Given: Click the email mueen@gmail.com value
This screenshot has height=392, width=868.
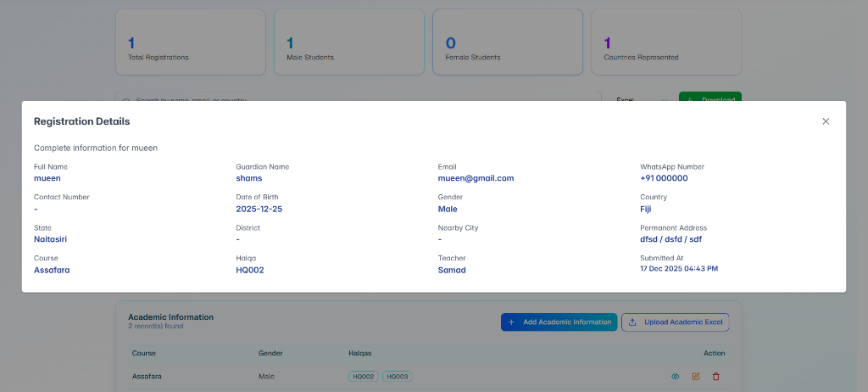Looking at the screenshot, I should tap(476, 178).
